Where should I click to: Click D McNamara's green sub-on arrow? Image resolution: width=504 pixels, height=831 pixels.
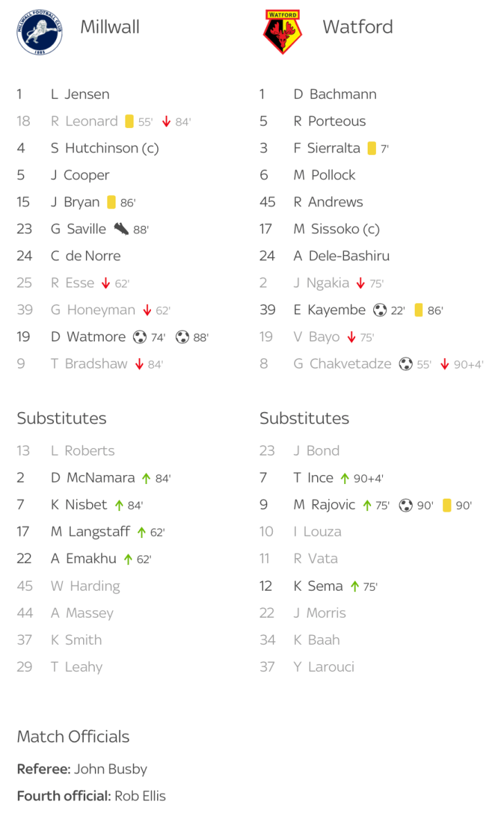146,478
